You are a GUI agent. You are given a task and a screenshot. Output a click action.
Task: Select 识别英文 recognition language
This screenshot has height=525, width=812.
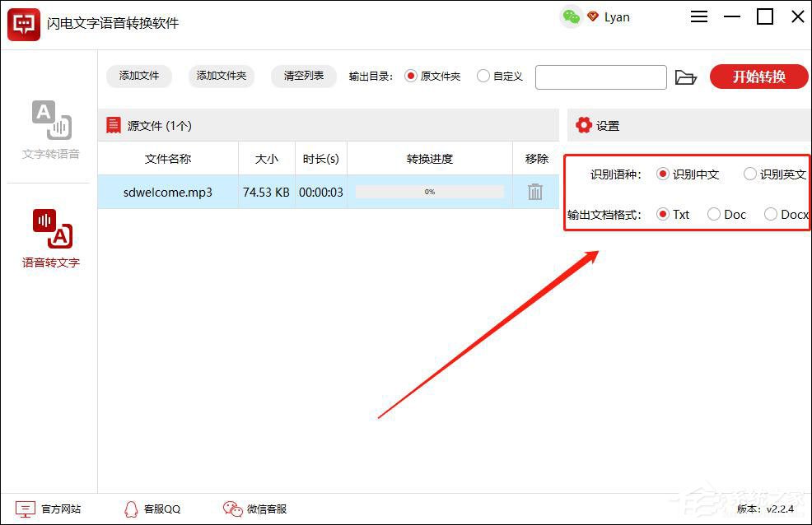750,174
